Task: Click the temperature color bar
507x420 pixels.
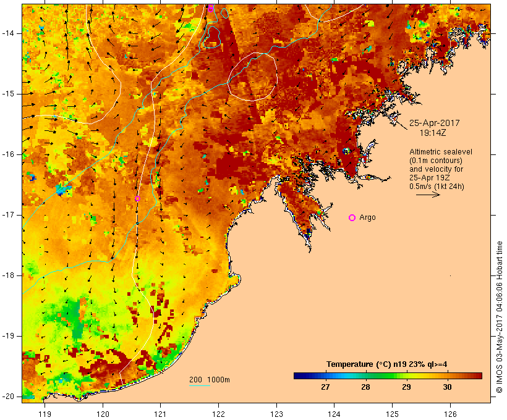Action: pos(388,376)
